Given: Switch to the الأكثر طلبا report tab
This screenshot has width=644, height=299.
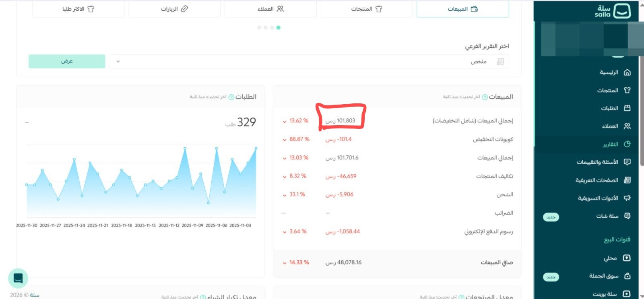Looking at the screenshot, I should 78,9.
